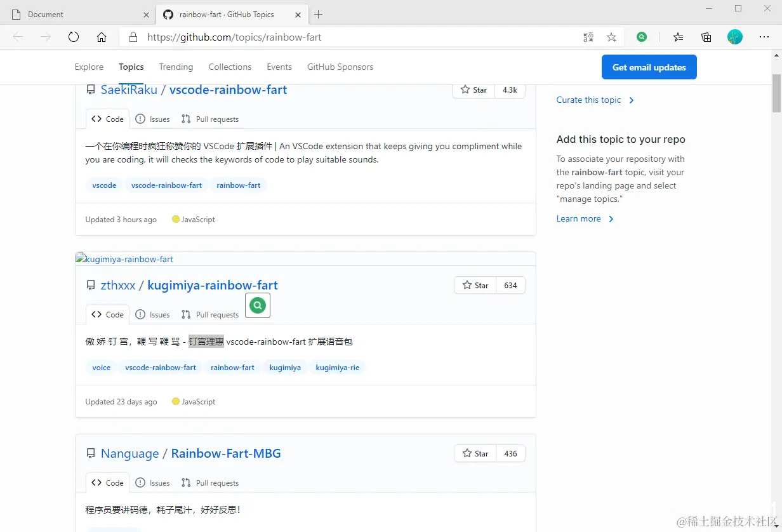Click repo icon beside Nanguage
Screen dimensions: 782x532
click(91, 454)
